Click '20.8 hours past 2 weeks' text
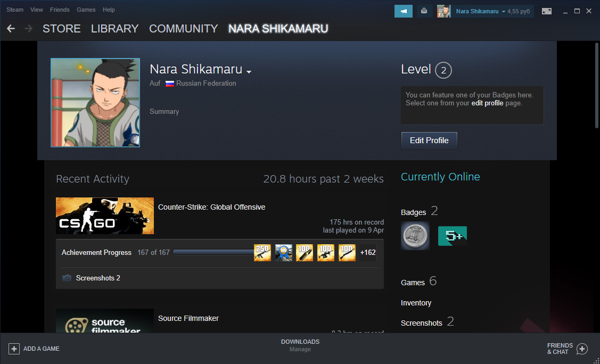 323,179
